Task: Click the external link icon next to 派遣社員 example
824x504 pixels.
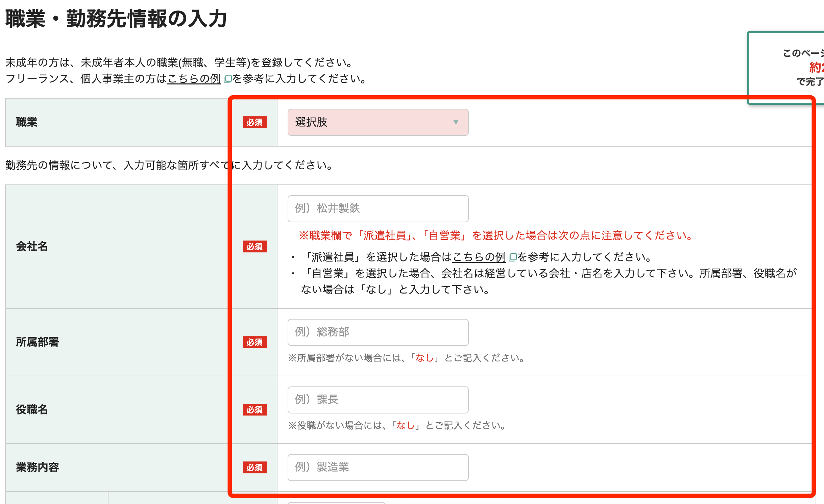Action: coord(512,257)
